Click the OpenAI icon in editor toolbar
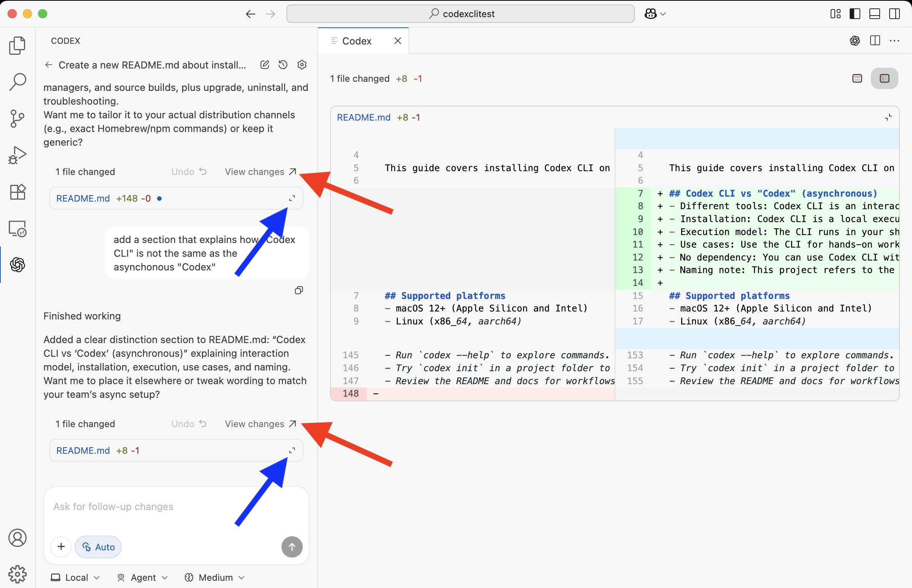This screenshot has height=588, width=912. (855, 40)
